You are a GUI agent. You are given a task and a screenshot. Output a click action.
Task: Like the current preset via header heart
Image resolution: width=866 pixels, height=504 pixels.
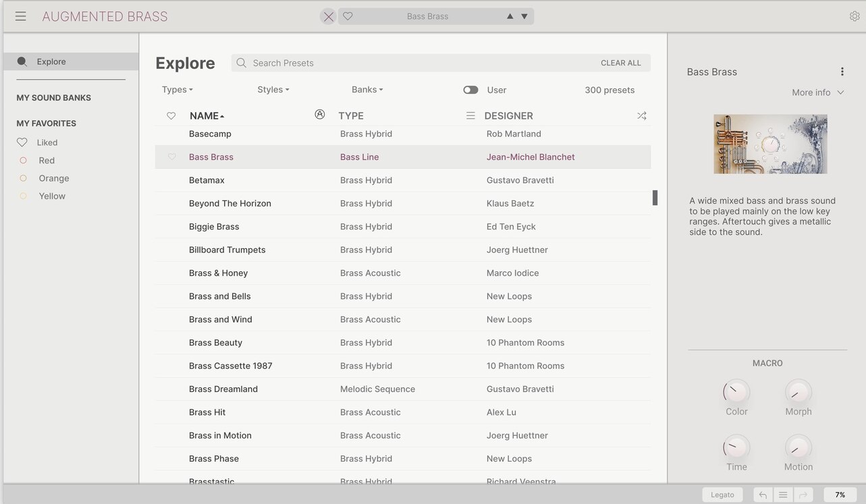click(348, 16)
